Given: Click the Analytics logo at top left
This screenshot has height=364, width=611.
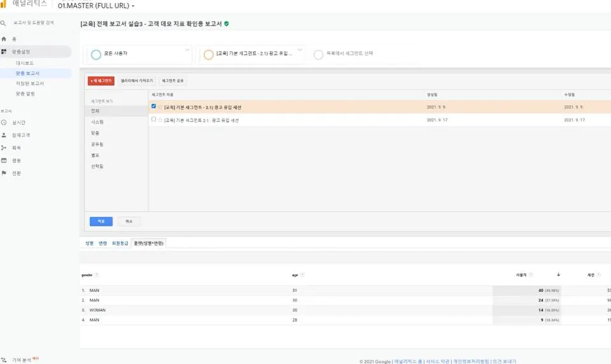Looking at the screenshot, I should pos(3,4).
